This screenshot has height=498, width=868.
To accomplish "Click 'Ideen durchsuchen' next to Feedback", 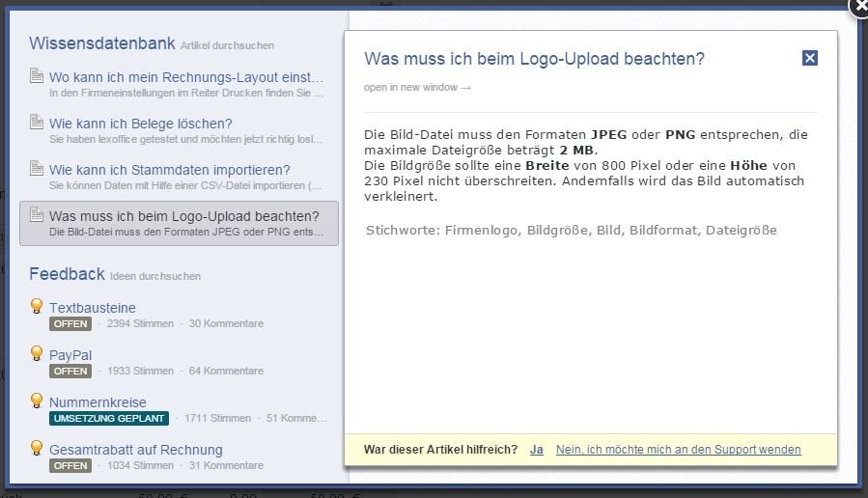I will (155, 277).
